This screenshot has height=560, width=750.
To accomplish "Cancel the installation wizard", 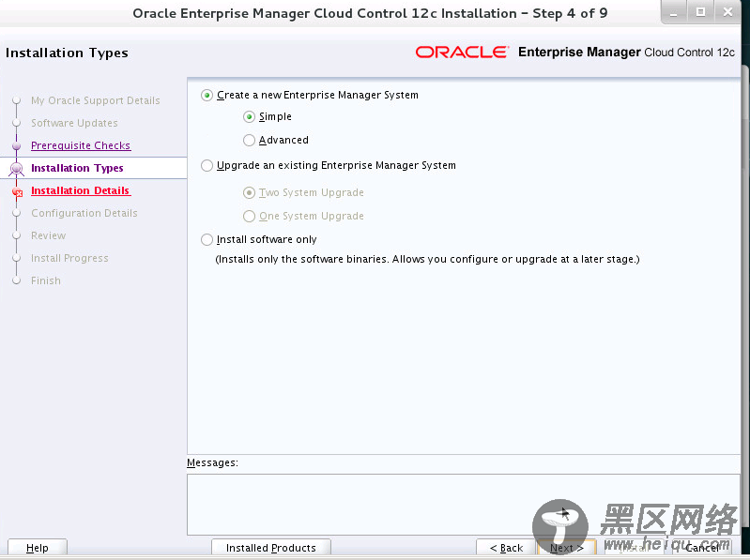I will point(702,548).
